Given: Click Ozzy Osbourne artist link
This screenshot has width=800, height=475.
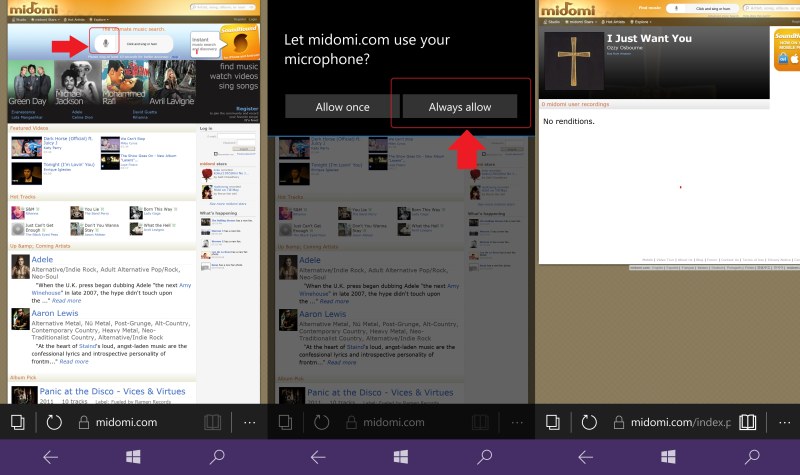Looking at the screenshot, I should 624,47.
